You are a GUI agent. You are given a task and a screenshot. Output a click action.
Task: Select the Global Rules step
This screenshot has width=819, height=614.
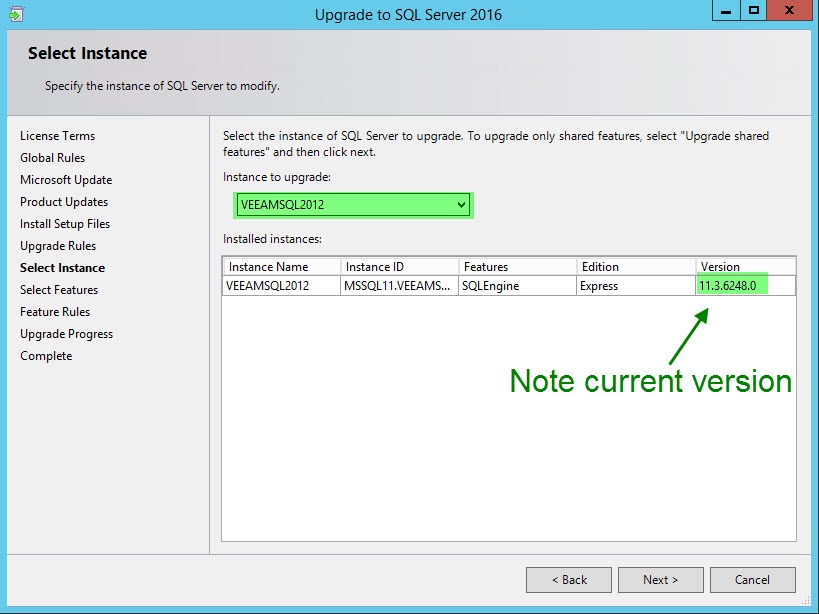[52, 158]
